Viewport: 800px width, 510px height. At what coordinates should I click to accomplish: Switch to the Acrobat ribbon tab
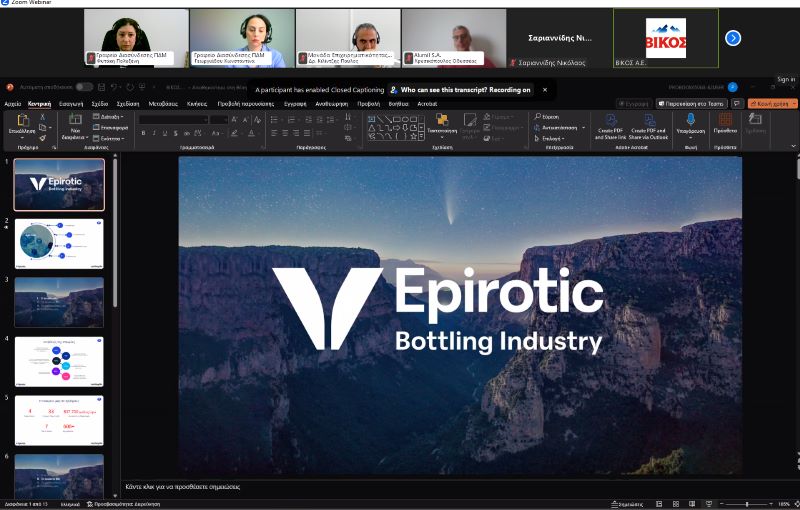(x=427, y=103)
